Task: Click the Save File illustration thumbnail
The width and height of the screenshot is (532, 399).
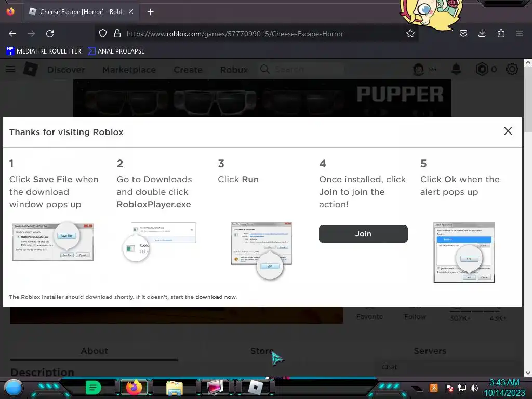Action: tap(53, 242)
